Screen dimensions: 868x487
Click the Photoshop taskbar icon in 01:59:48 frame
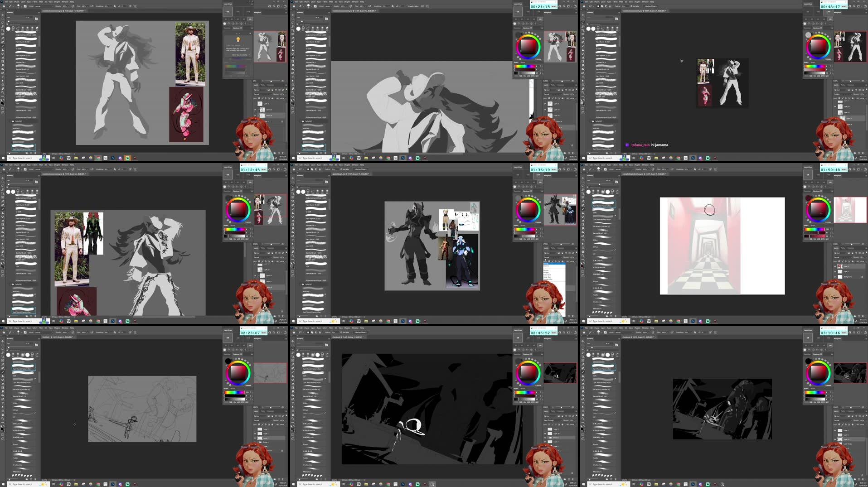click(693, 321)
